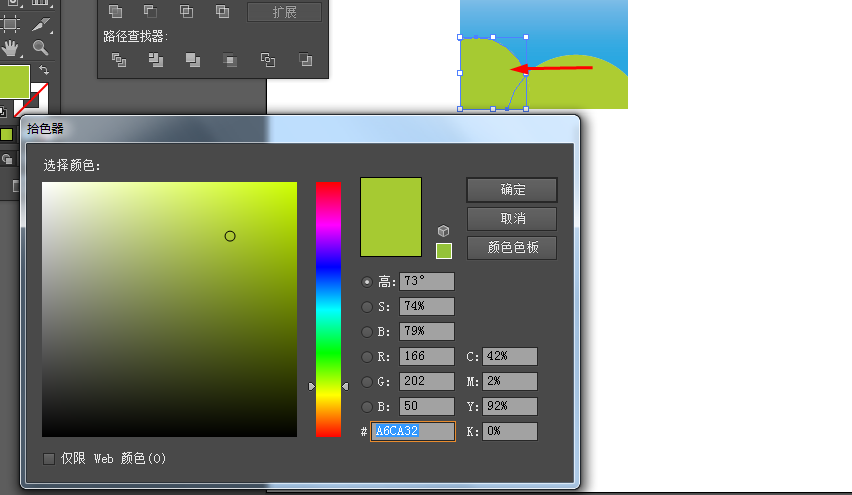Confirm color with the 确定 button
Image resolution: width=852 pixels, height=495 pixels.
pyautogui.click(x=512, y=190)
